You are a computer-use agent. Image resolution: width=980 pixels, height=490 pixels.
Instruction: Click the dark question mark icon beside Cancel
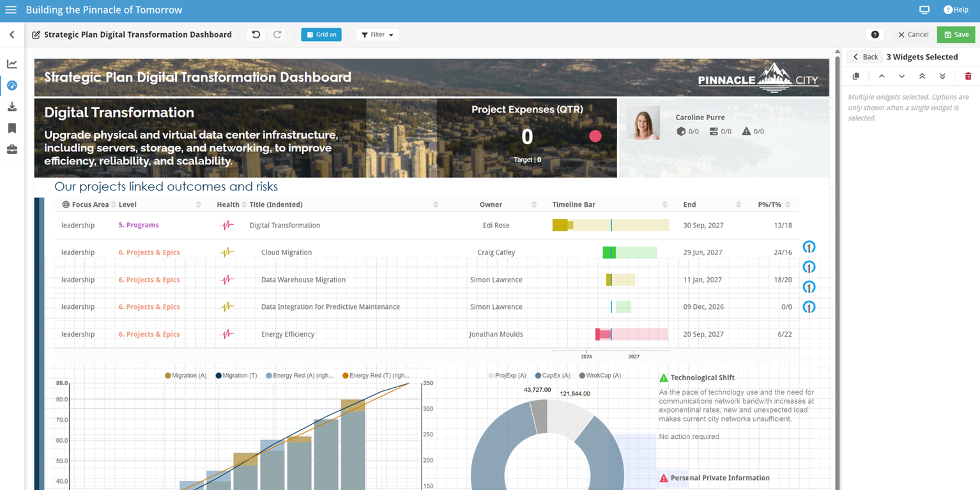(x=875, y=34)
